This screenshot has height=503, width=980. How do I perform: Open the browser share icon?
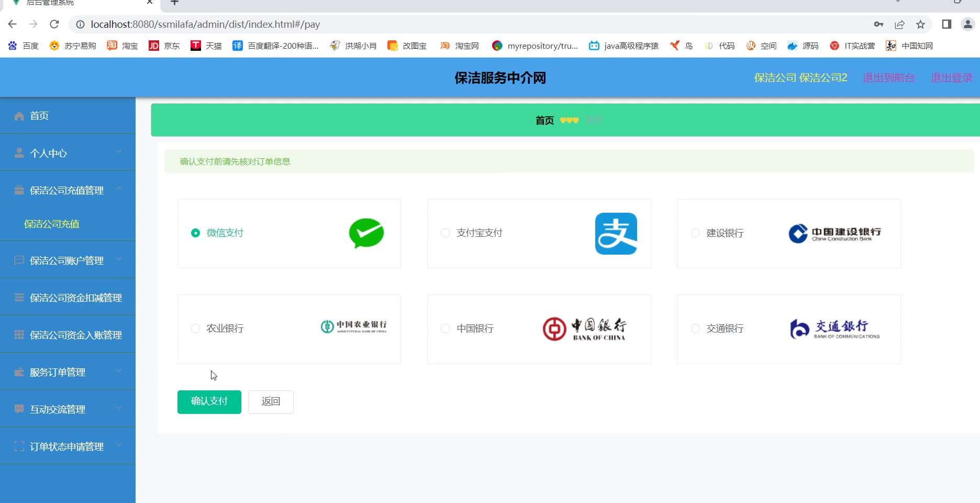pyautogui.click(x=899, y=24)
